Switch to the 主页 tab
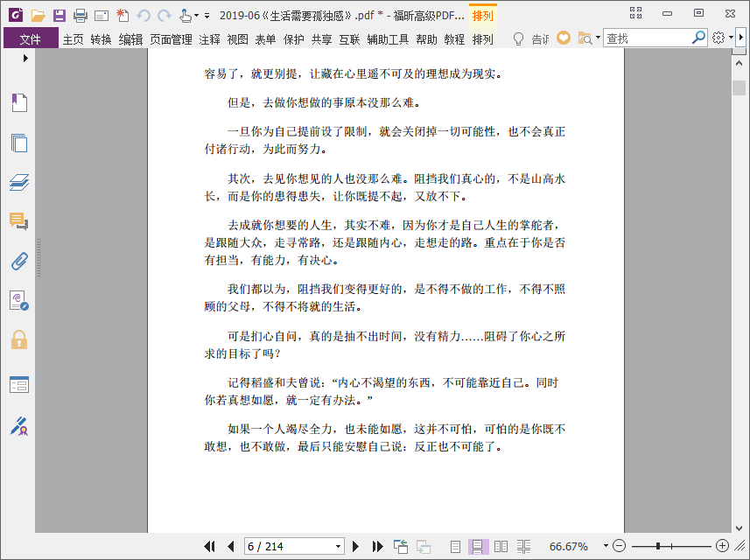The image size is (750, 560). [74, 39]
